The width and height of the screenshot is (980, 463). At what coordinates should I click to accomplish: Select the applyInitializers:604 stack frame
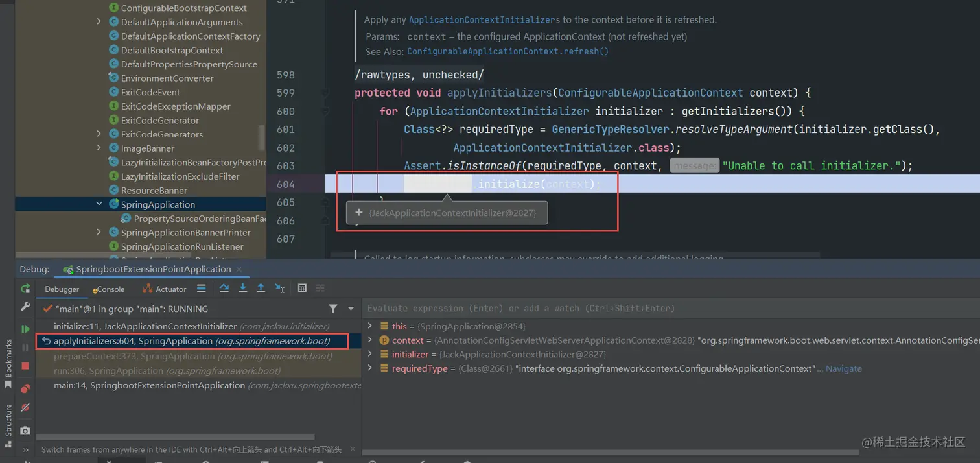coord(192,341)
